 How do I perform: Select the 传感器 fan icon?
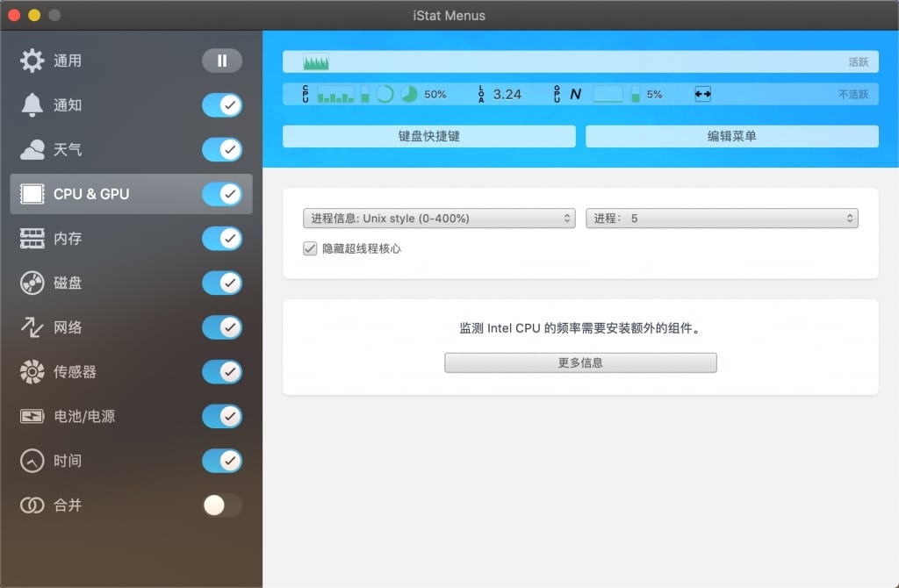[32, 372]
